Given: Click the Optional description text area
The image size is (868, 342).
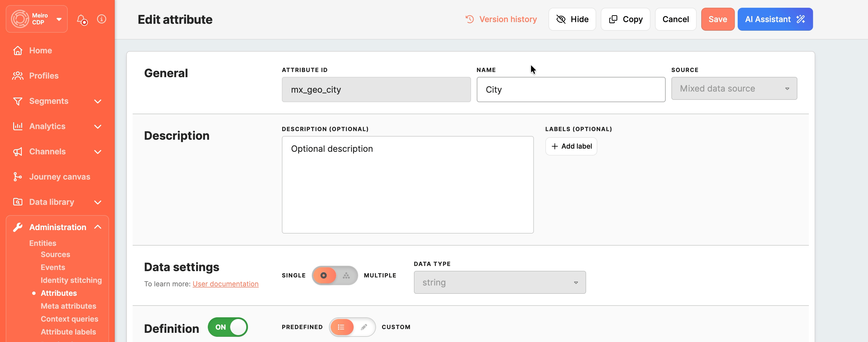Looking at the screenshot, I should [x=408, y=185].
